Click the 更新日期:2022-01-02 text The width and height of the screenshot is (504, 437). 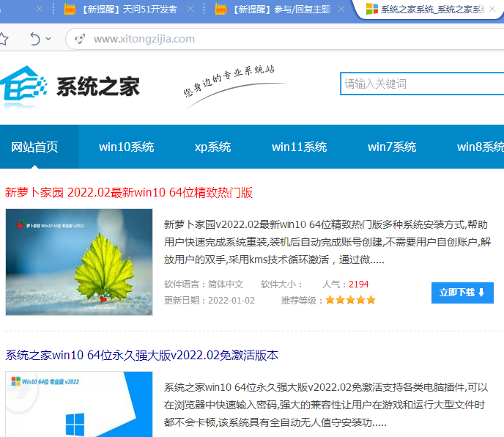point(210,300)
